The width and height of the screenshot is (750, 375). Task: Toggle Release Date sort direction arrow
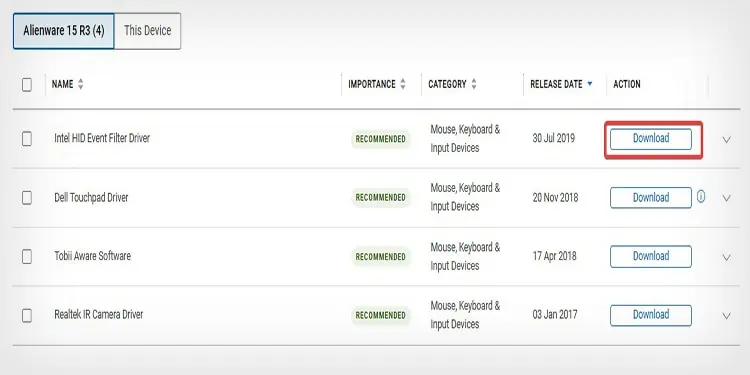[589, 84]
